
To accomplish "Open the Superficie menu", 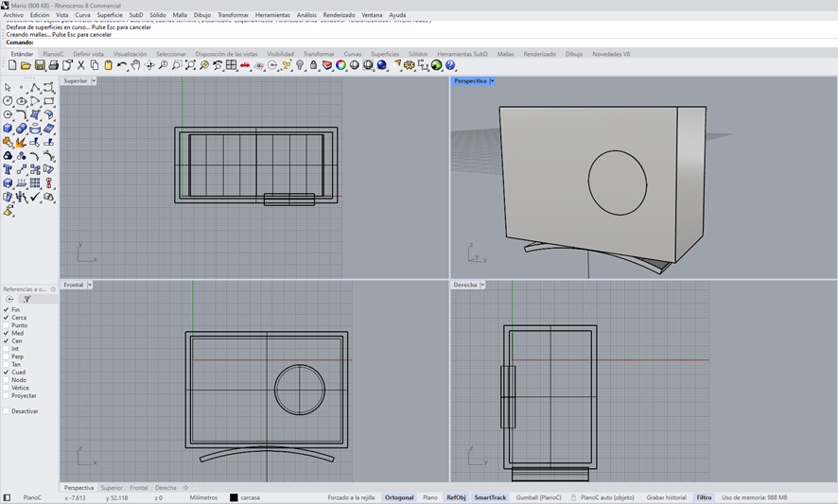I will pos(110,15).
